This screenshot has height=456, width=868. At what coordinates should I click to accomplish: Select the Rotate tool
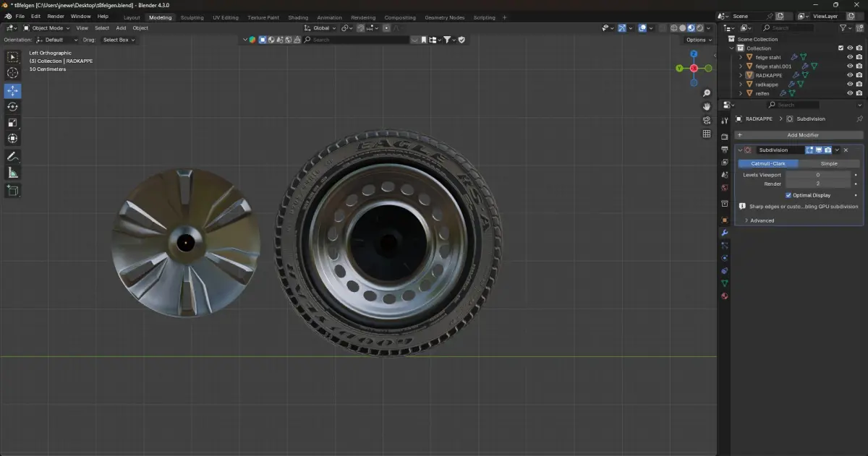pos(13,107)
